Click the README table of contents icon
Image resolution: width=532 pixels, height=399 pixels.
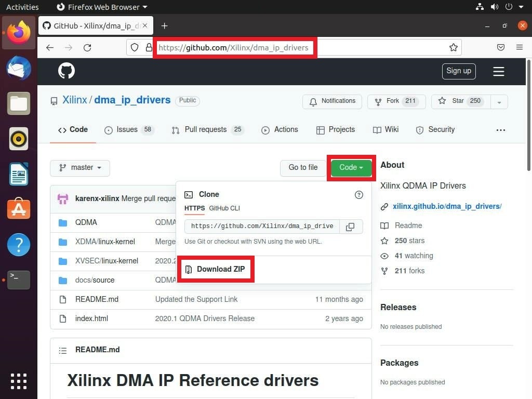click(63, 351)
